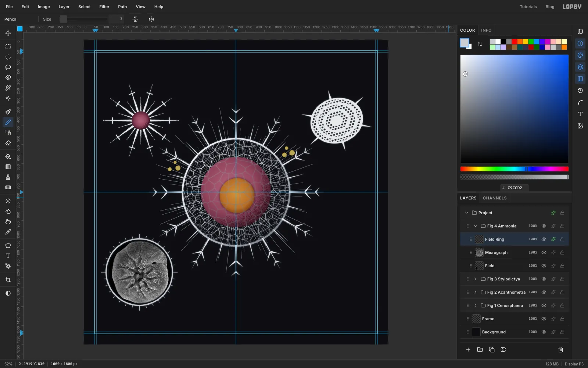Viewport: 588px width, 368px height.
Task: Select the Micrograph layer thumbnail
Action: [479, 252]
